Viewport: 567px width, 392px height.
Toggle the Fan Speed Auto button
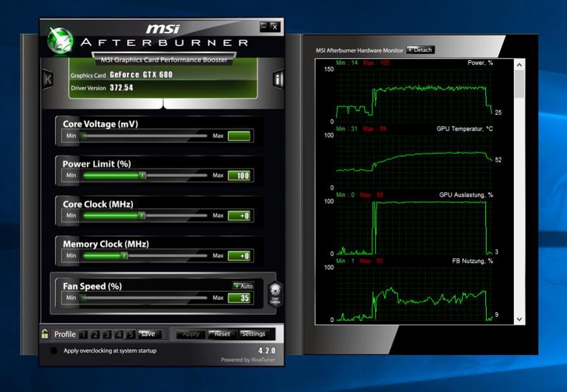click(243, 286)
